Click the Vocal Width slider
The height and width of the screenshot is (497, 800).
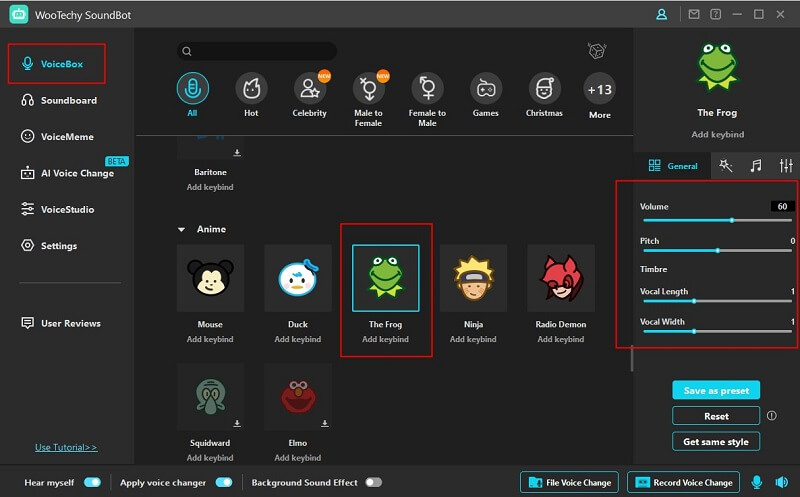(x=717, y=332)
